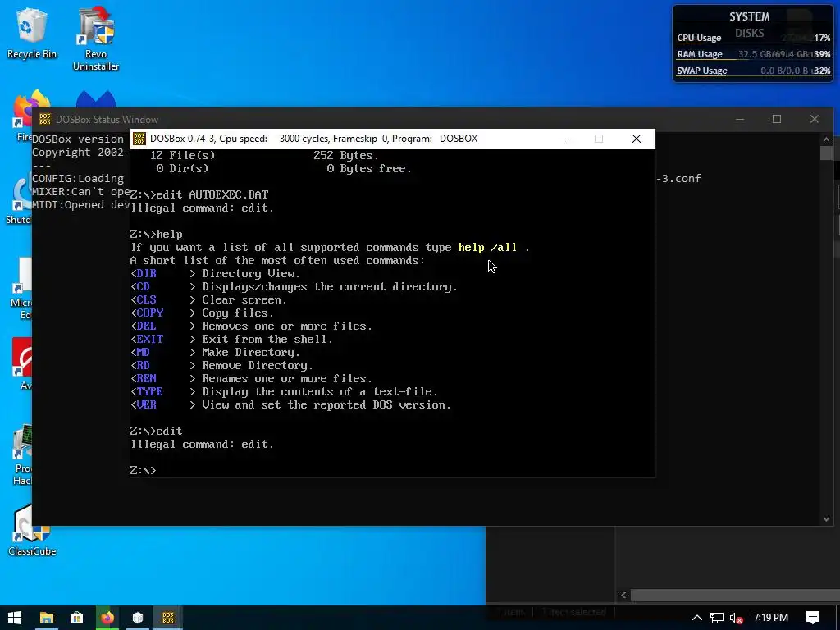Screen dimensions: 840x630
Task: Click the white cube app taskbar icon
Action: coord(138,618)
